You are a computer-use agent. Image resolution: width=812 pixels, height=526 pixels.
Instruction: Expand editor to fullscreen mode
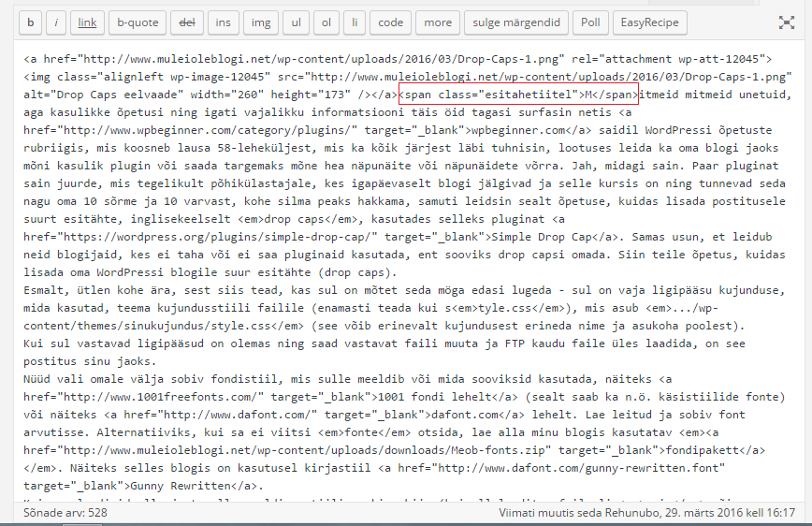click(786, 22)
